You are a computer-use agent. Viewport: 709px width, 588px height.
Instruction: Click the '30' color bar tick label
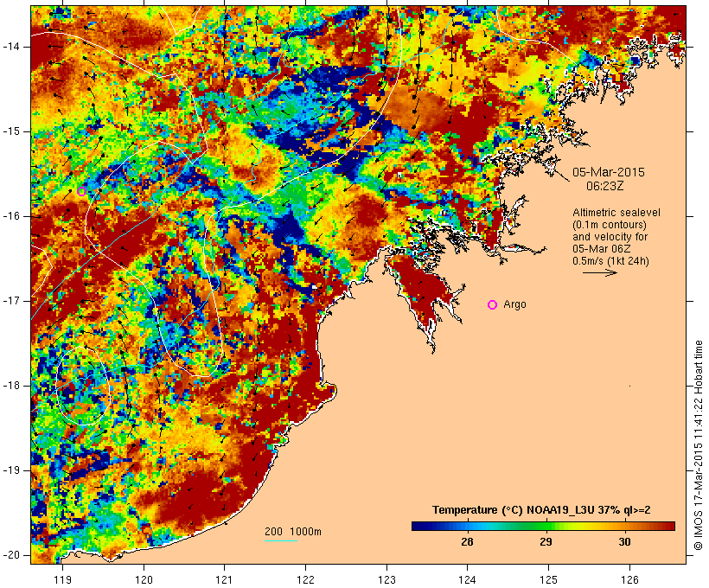tap(624, 541)
